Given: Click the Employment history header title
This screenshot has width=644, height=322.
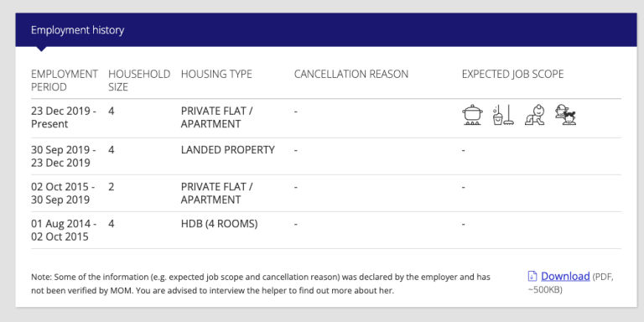Looking at the screenshot, I should pos(77,30).
